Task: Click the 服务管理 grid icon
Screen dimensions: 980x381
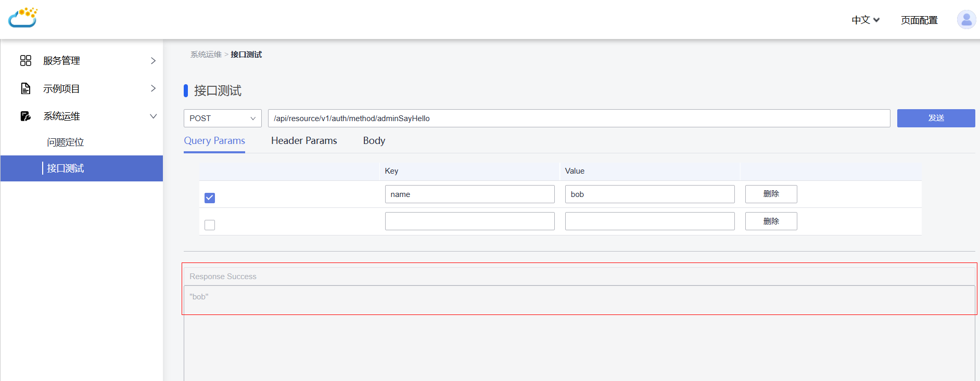Action: 26,61
